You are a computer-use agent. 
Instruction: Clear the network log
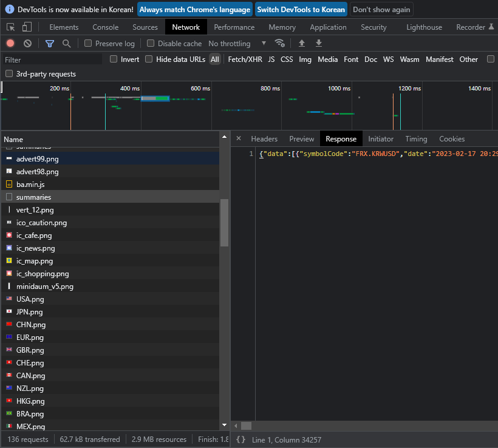[27, 43]
